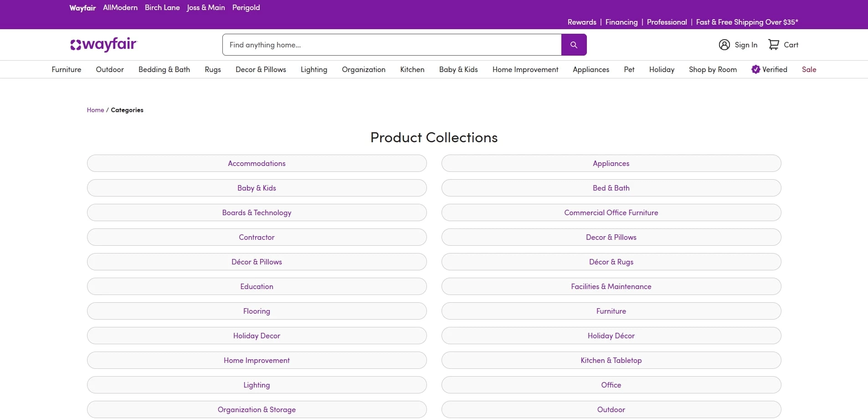Screen dimensions: 868x419
Task: Click the search magnifying glass icon
Action: (574, 44)
